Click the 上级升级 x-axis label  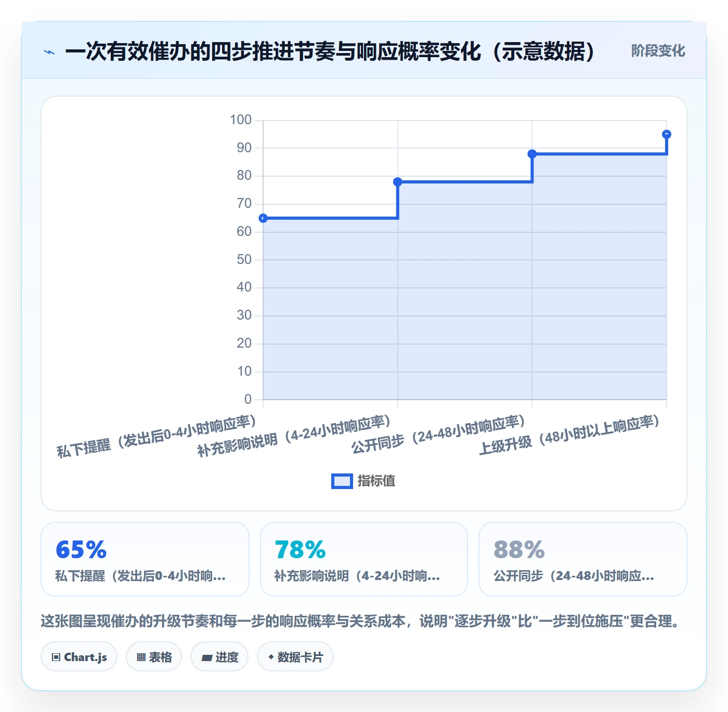click(x=569, y=435)
